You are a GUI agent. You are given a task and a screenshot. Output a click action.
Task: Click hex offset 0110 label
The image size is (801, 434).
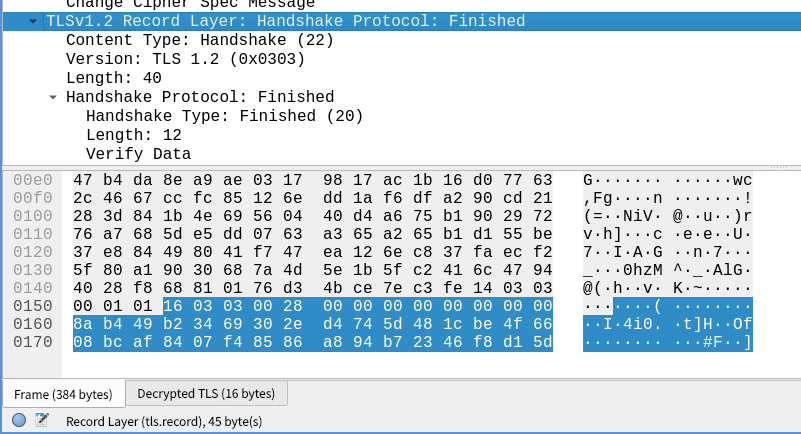33,234
